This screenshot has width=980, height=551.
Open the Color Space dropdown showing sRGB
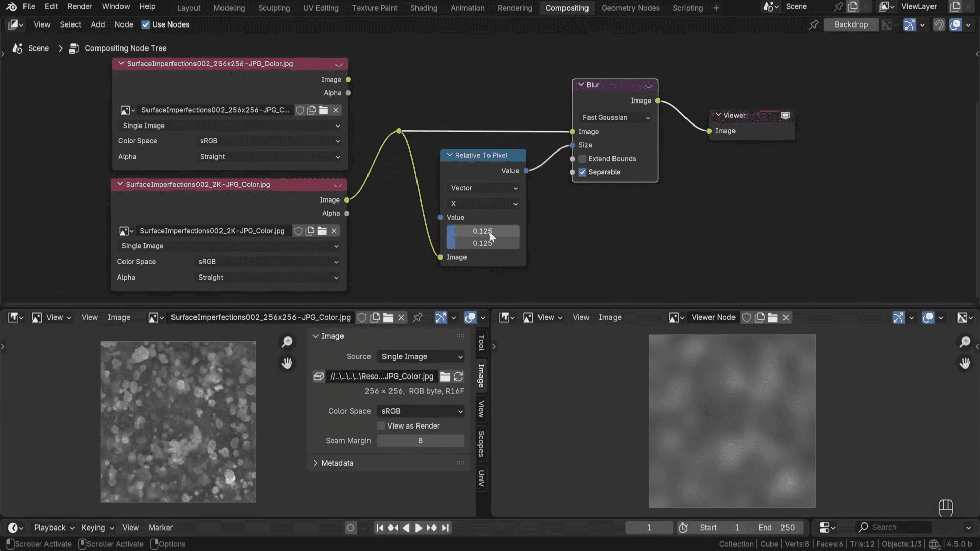coord(421,411)
